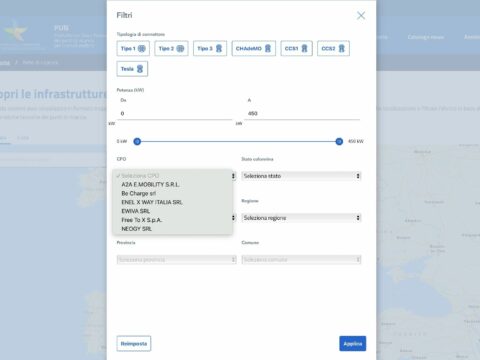
Task: Click the minimum power Da input field
Action: point(175,113)
